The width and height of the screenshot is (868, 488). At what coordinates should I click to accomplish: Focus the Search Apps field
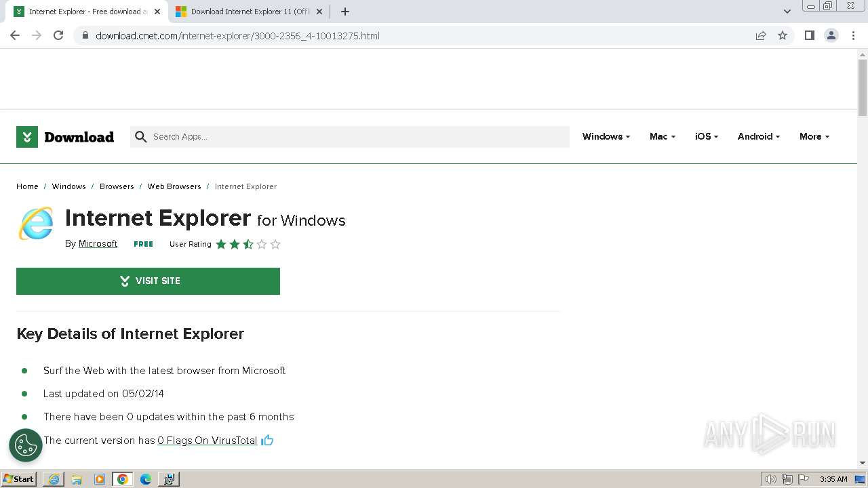point(350,137)
